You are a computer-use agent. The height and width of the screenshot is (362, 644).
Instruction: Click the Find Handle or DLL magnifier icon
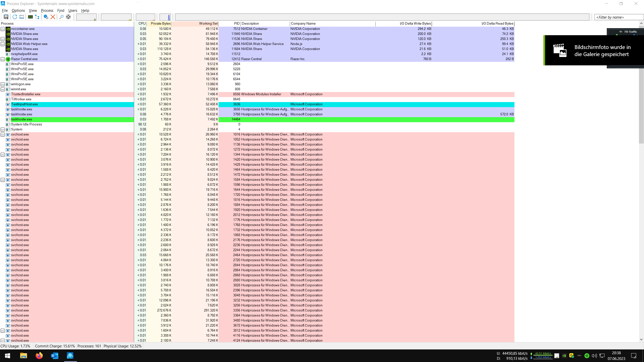(61, 17)
